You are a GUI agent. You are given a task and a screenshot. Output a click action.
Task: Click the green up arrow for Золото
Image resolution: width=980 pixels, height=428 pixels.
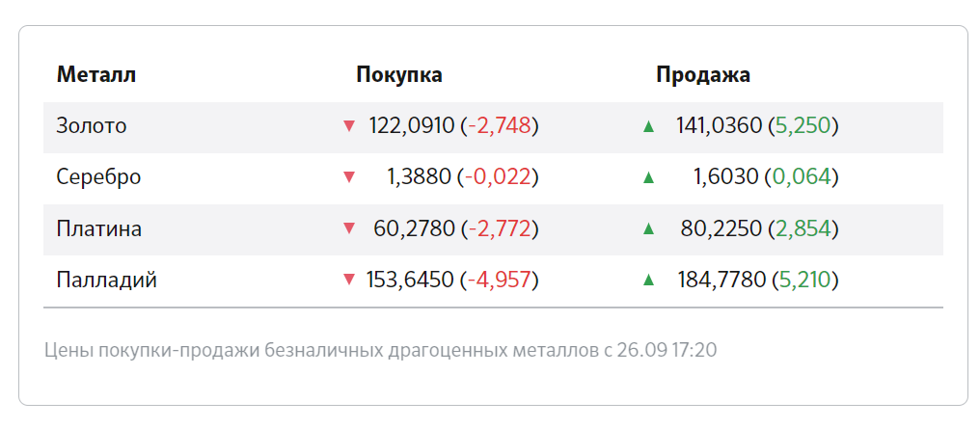[648, 126]
